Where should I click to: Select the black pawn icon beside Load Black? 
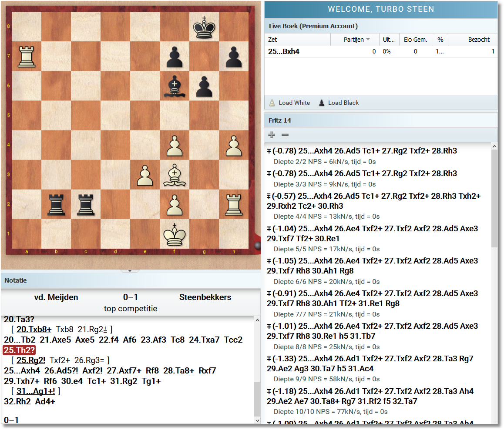point(321,103)
